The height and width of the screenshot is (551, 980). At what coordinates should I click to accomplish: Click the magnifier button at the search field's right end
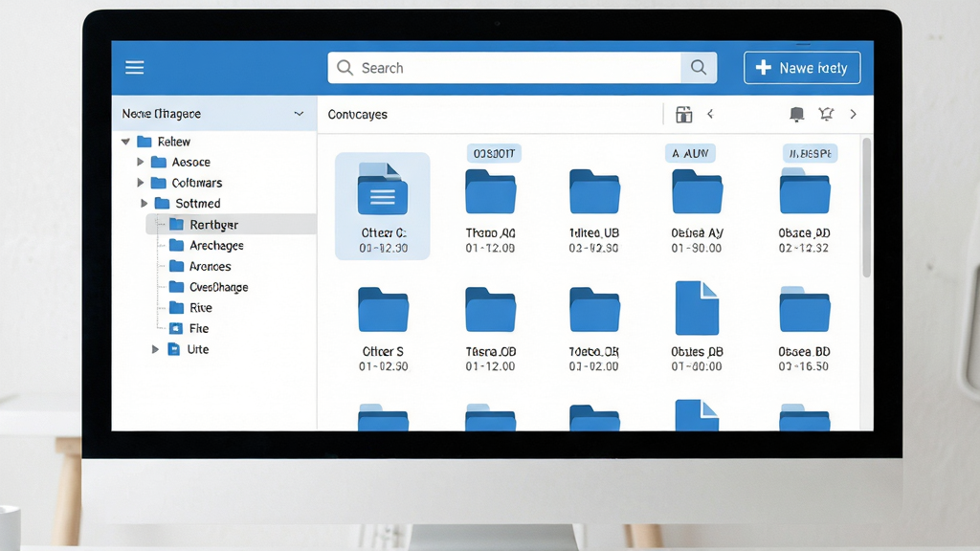pos(698,68)
